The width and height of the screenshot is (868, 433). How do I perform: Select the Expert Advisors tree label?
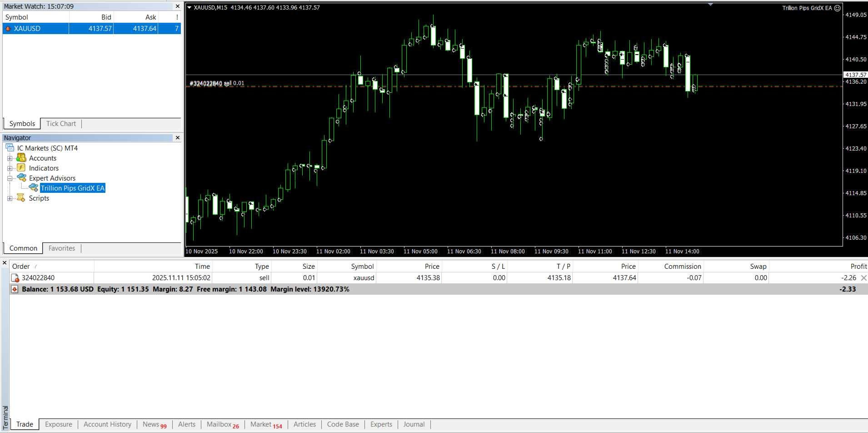pyautogui.click(x=52, y=178)
